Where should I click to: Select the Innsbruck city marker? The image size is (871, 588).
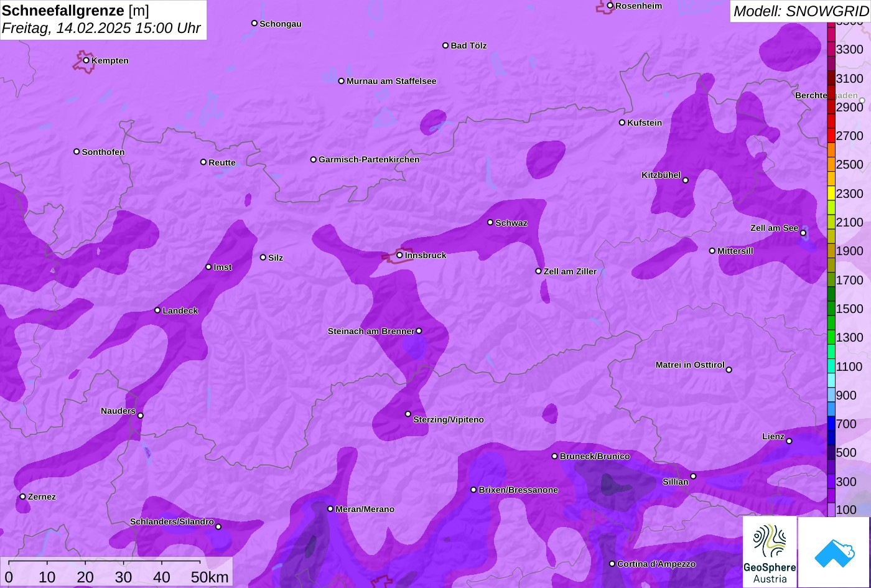click(400, 255)
